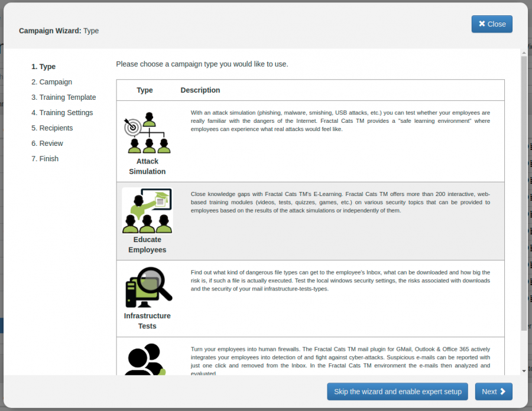Select step 5 Recipients

[52, 128]
